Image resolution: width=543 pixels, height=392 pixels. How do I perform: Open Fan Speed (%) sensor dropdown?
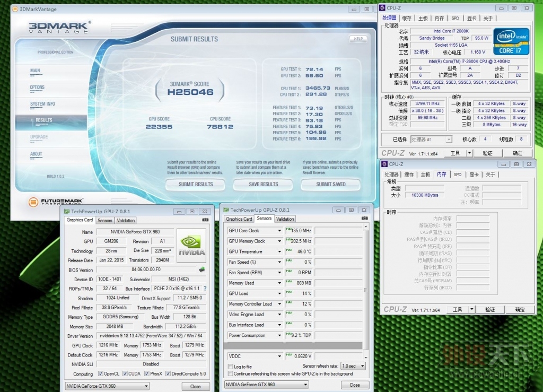point(279,262)
